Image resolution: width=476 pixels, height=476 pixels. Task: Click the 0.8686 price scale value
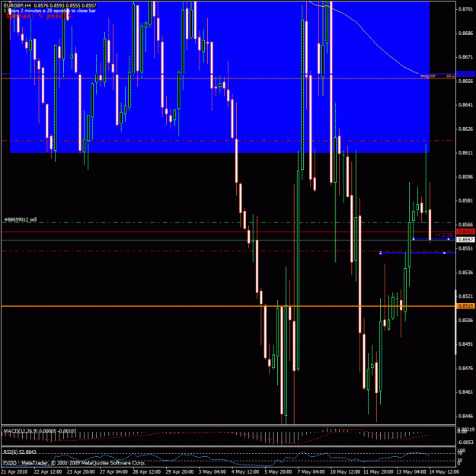point(465,33)
